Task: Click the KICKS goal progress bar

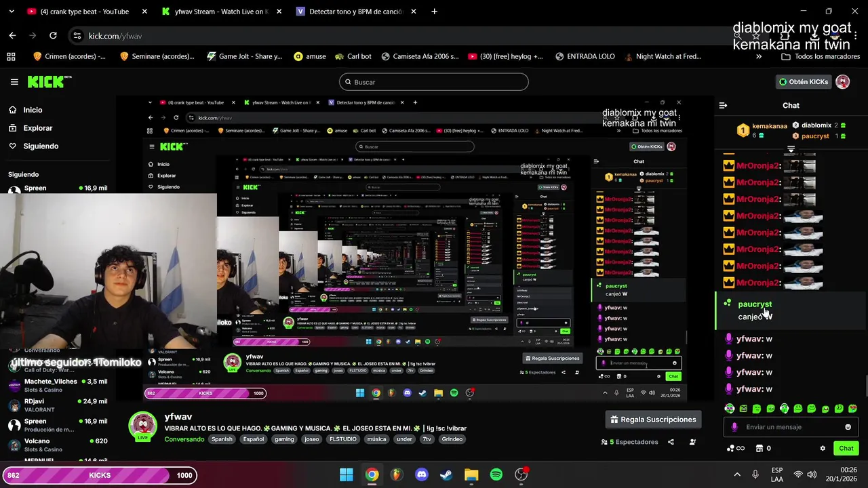Action: click(x=100, y=475)
